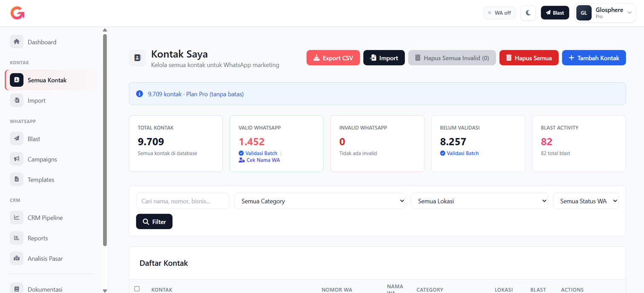Image resolution: width=644 pixels, height=293 pixels.
Task: Open the Semua Status WA dropdown
Action: point(586,201)
